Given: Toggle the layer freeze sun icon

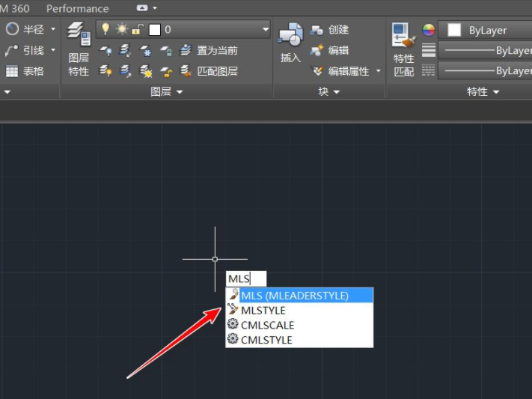Looking at the screenshot, I should pos(121,29).
